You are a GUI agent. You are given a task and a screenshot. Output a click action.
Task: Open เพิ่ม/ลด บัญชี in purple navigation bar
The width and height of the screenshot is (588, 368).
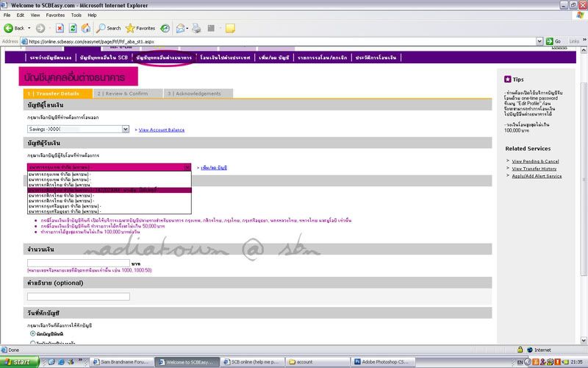[x=273, y=57]
